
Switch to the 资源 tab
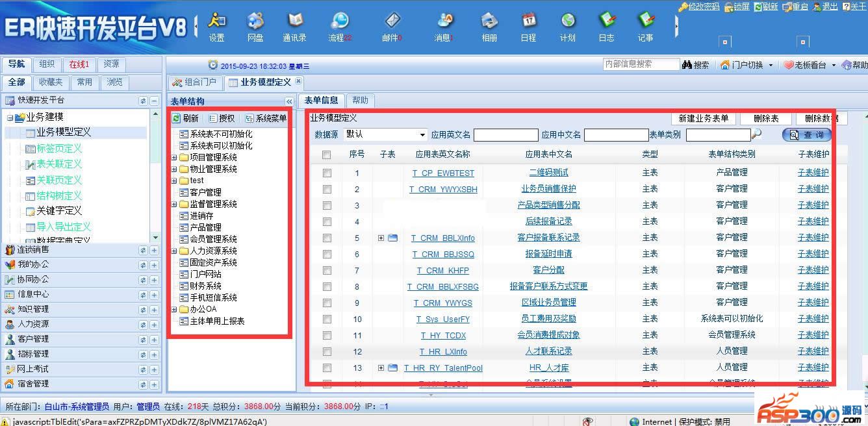click(112, 64)
